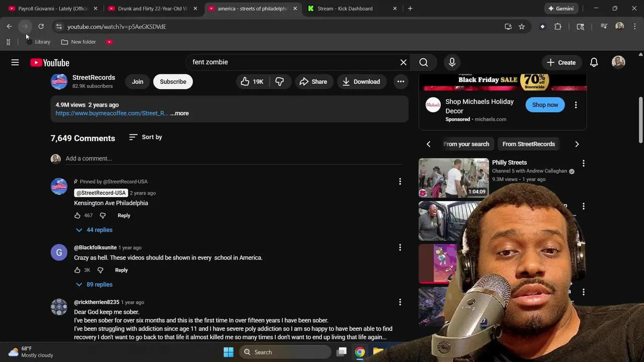Dislike the Blackfolksunite comment
Screen dimensions: 644x362
100,270
